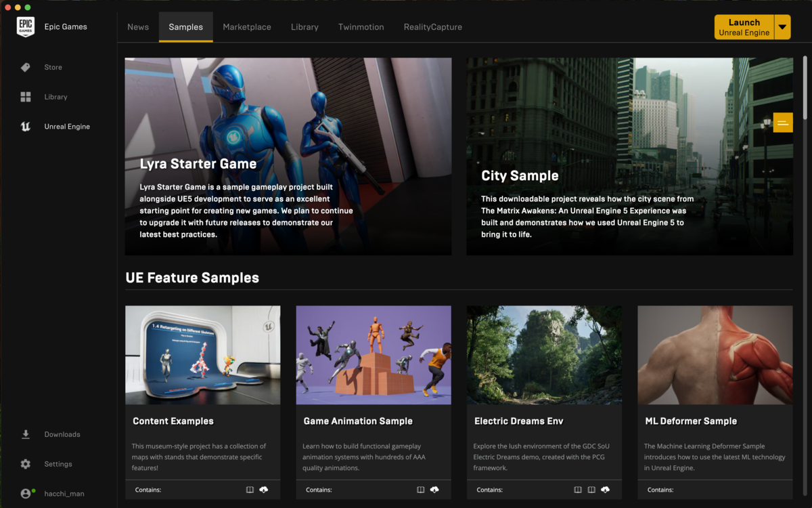Click the Lyra Starter Game title text
Viewport: 812px width, 508px height.
[x=198, y=164]
